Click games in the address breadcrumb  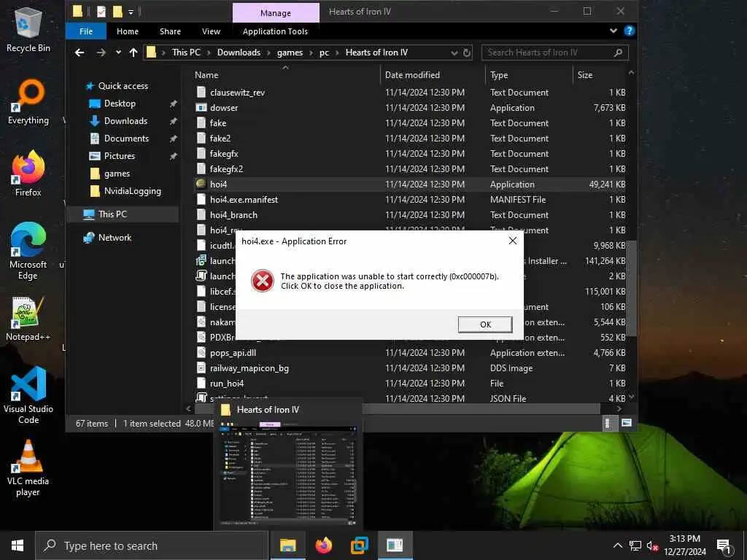pos(290,52)
